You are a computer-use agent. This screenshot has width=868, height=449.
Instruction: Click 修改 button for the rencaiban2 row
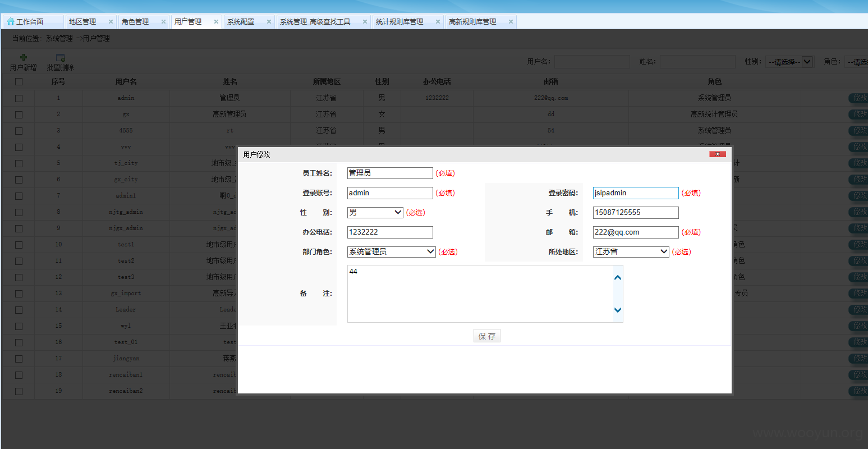(858, 391)
